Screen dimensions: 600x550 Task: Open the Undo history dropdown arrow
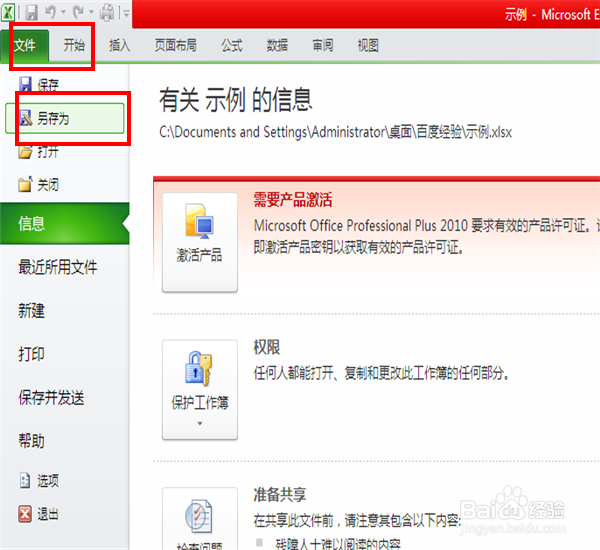pyautogui.click(x=64, y=12)
